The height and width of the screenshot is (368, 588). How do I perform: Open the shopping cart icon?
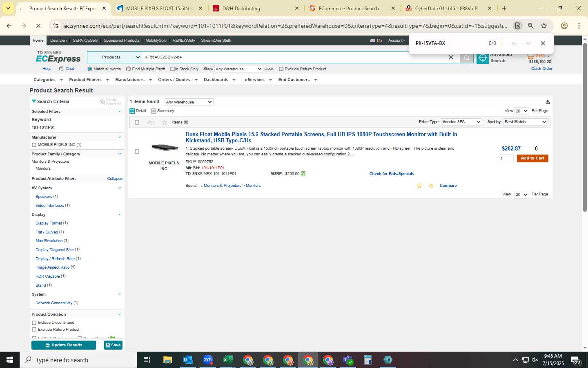click(x=530, y=56)
